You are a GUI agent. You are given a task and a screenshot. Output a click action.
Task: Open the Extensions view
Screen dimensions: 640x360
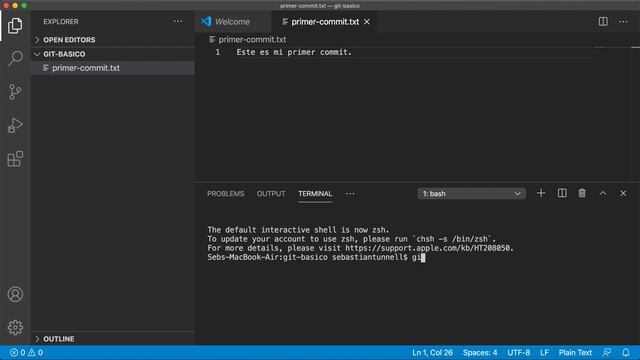click(x=15, y=159)
